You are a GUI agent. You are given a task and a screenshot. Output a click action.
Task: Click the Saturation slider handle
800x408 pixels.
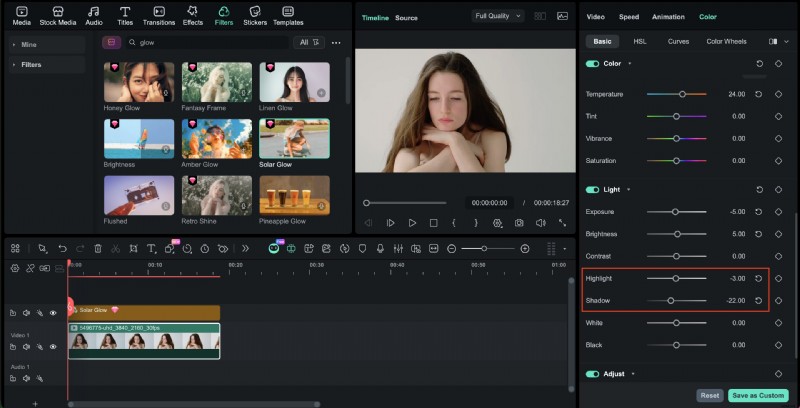[x=677, y=160]
